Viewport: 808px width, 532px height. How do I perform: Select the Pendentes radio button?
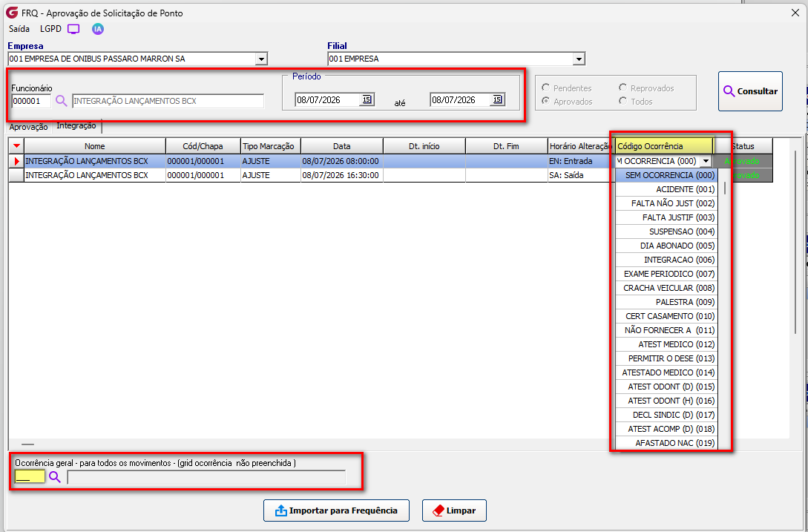[x=545, y=88]
